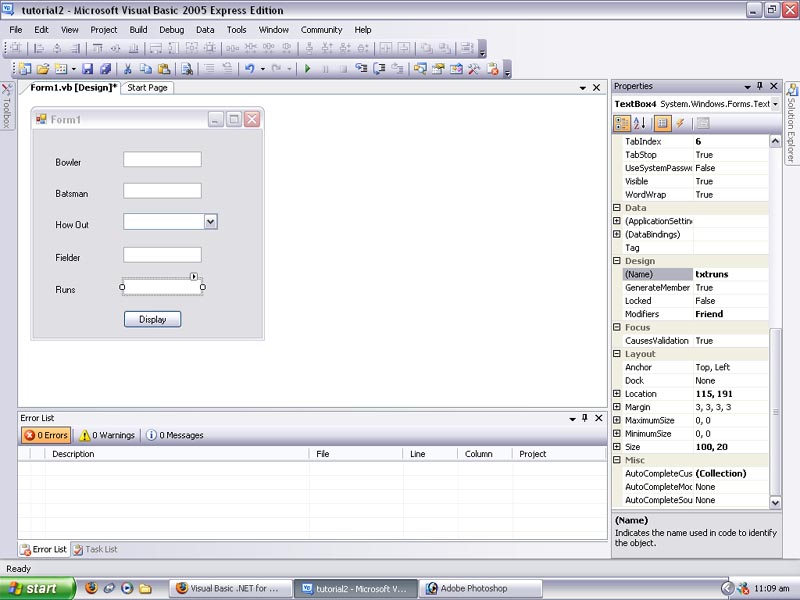
Task: Show Events with the lightning bolt button
Action: tap(680, 123)
